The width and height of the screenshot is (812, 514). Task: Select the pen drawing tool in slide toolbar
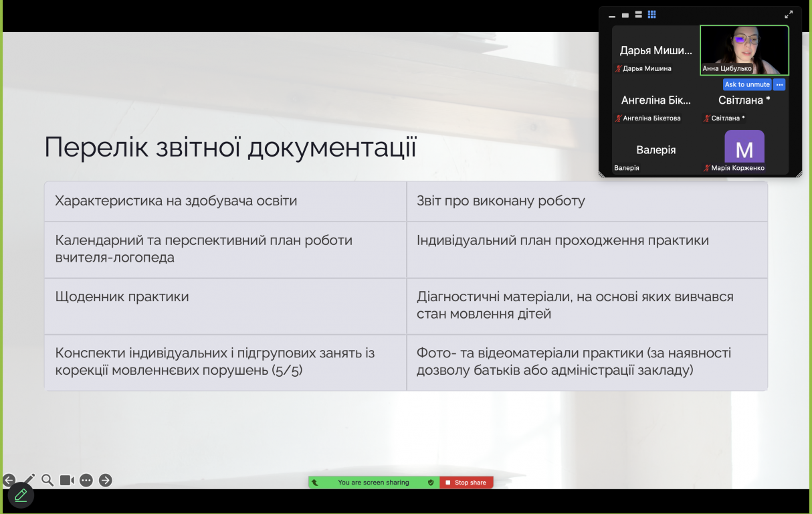coord(29,480)
